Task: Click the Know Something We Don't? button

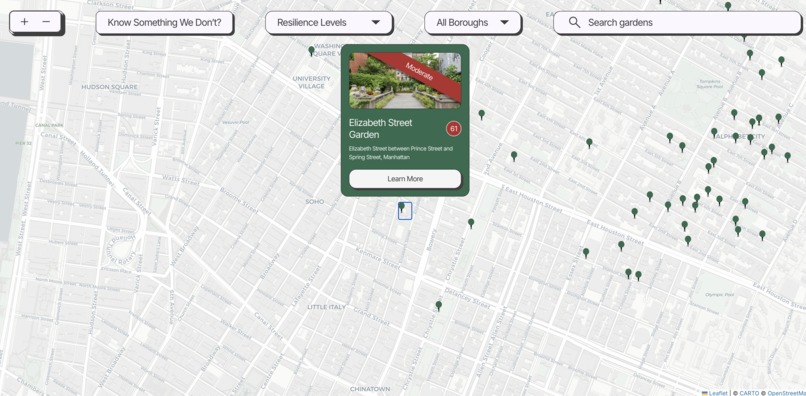Action: (x=164, y=23)
